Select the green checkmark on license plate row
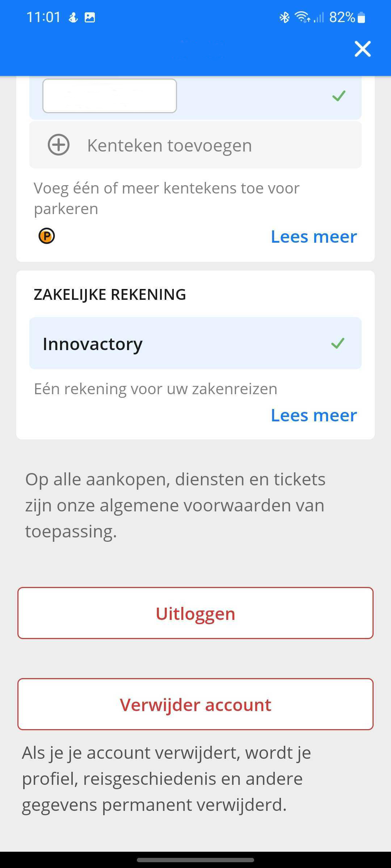The image size is (391, 868). pyautogui.click(x=339, y=96)
